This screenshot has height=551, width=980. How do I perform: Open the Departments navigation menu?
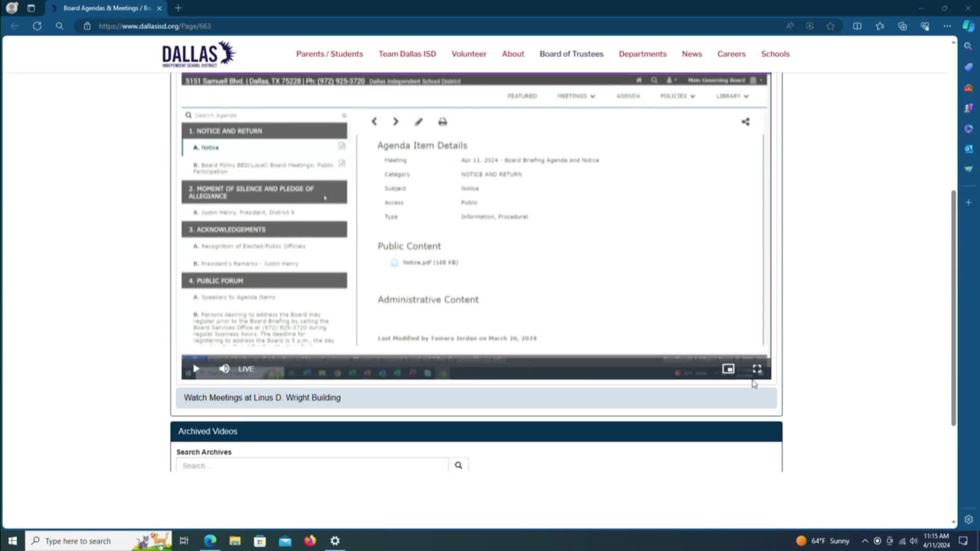642,54
